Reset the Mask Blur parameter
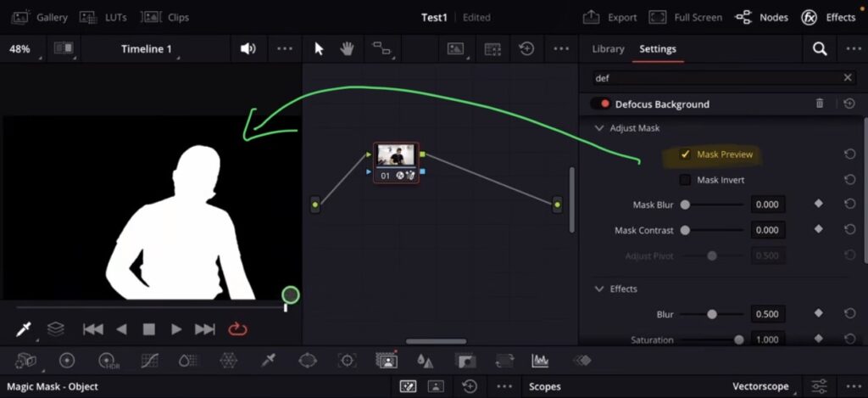The image size is (868, 398). pos(849,204)
